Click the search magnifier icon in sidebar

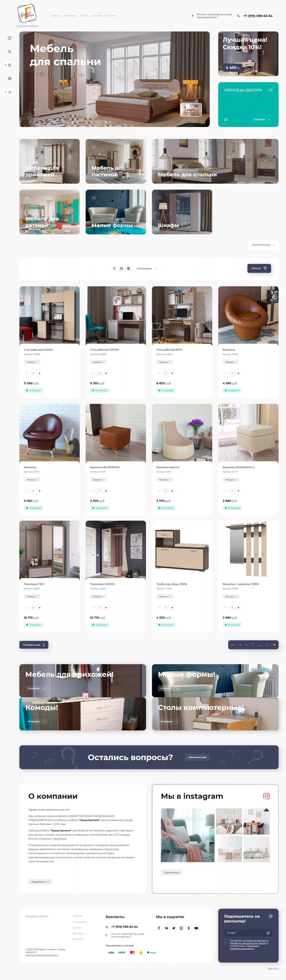pos(9,51)
